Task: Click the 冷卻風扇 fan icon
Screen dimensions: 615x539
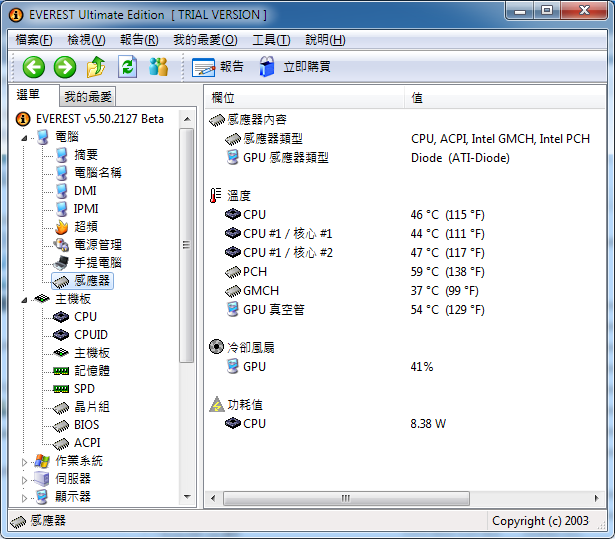Action: [x=216, y=347]
